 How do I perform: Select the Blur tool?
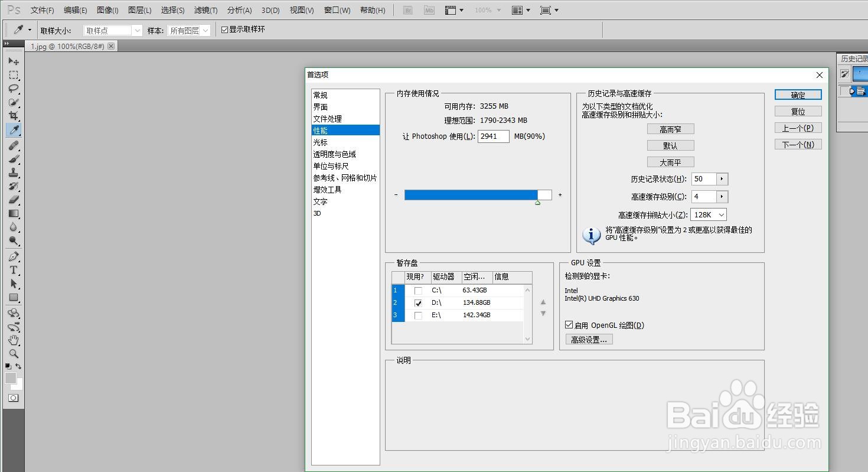pyautogui.click(x=14, y=227)
